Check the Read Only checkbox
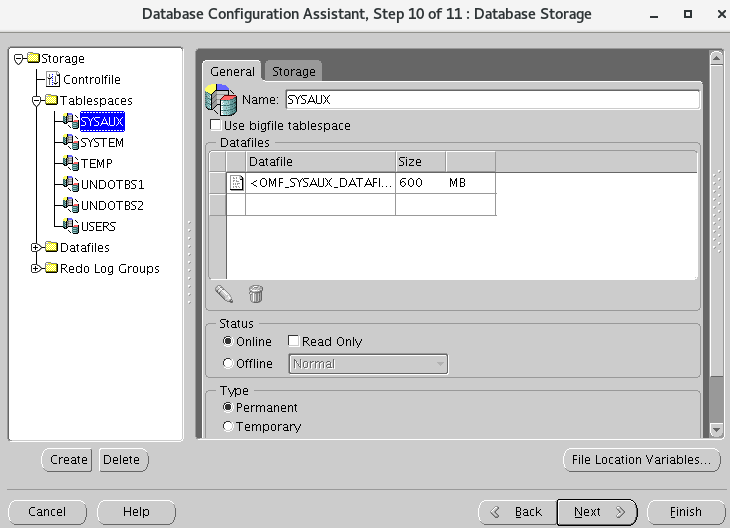The height and width of the screenshot is (528, 730). click(294, 342)
